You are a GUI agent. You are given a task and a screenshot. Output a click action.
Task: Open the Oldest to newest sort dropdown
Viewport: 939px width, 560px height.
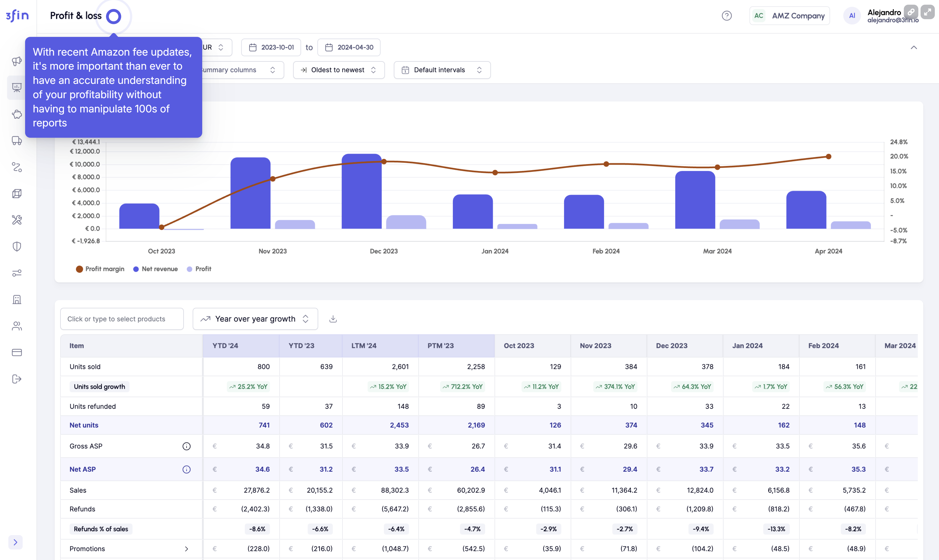(339, 70)
